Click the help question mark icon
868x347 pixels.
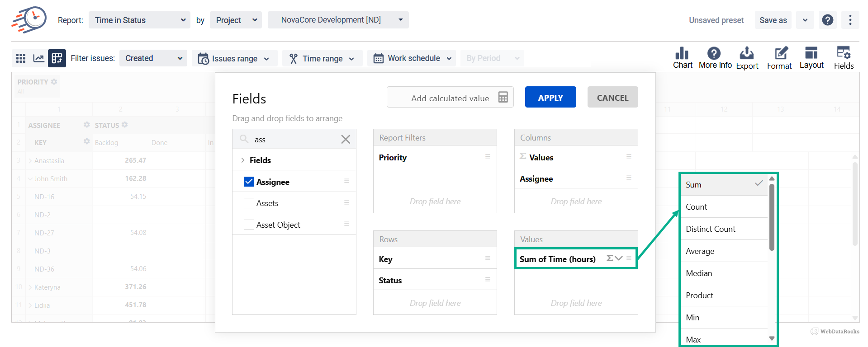coord(827,20)
